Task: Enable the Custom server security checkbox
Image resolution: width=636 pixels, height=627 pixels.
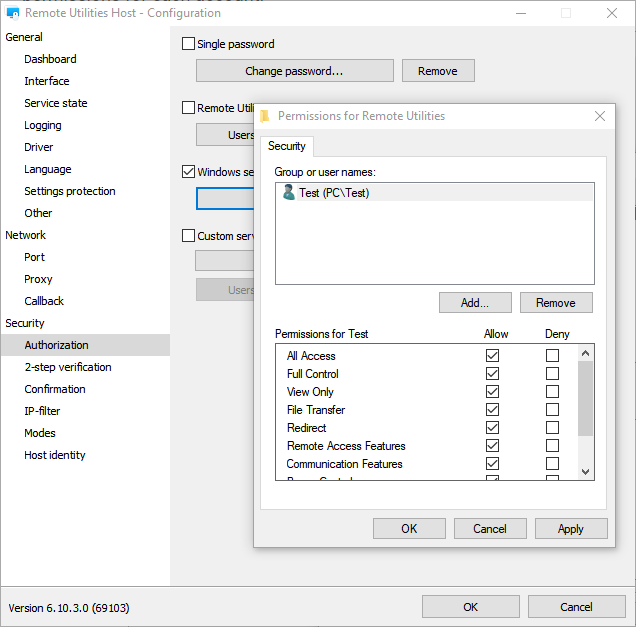Action: (x=188, y=236)
